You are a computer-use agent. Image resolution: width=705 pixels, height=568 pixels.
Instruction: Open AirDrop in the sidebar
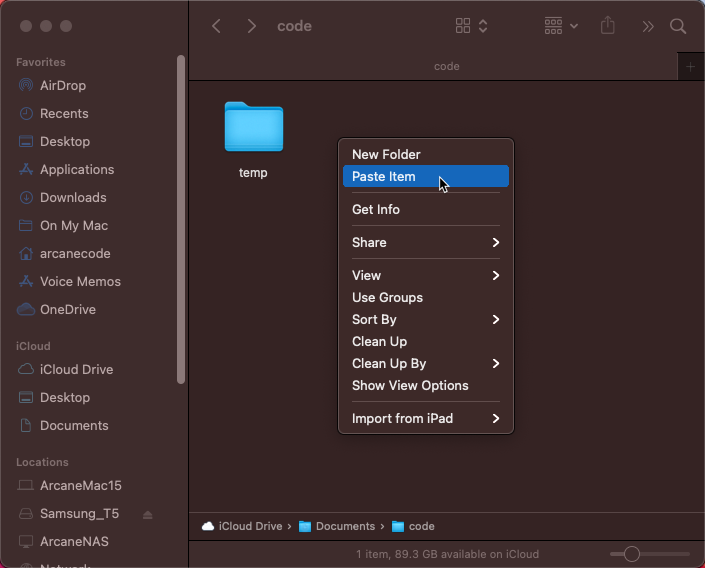(62, 85)
